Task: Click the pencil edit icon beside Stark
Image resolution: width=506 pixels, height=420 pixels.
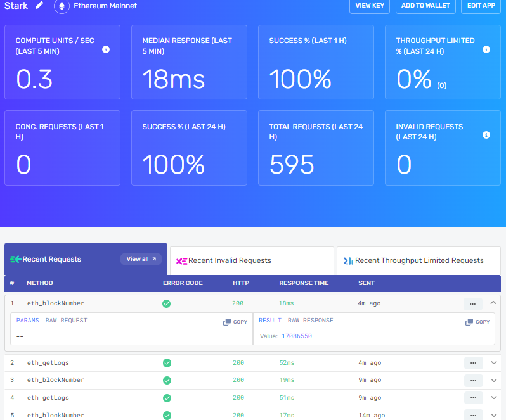Action: pos(39,6)
